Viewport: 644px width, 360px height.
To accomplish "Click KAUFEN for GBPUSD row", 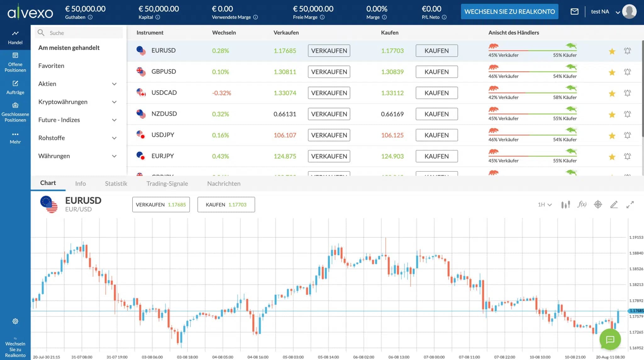I will click(x=436, y=72).
